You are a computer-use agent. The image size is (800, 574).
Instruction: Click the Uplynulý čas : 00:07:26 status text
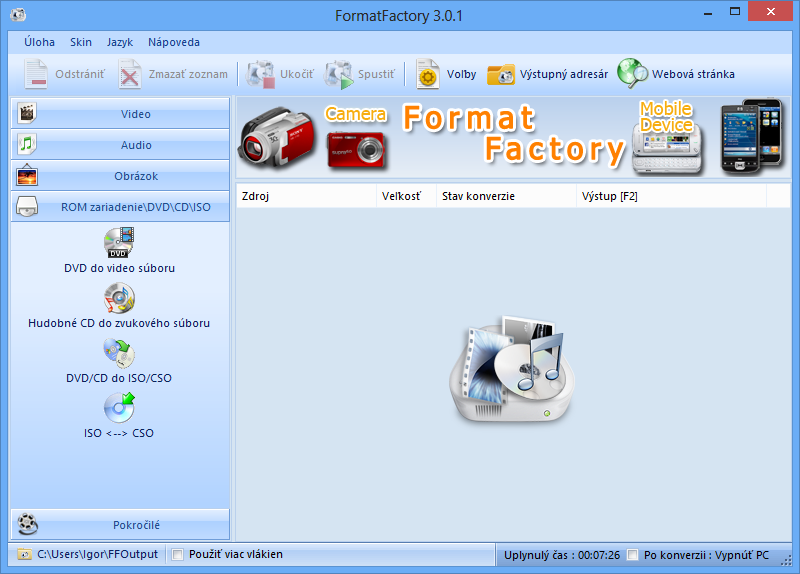pos(562,555)
